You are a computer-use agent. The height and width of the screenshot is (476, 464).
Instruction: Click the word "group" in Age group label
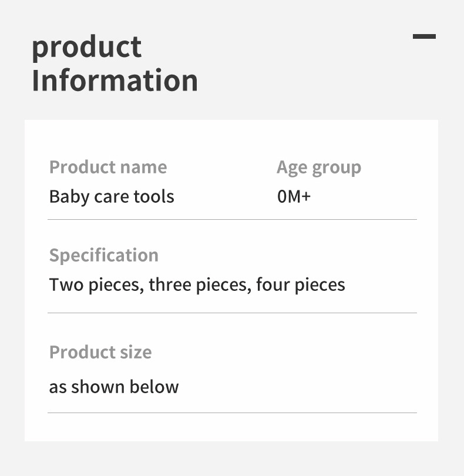(x=337, y=167)
